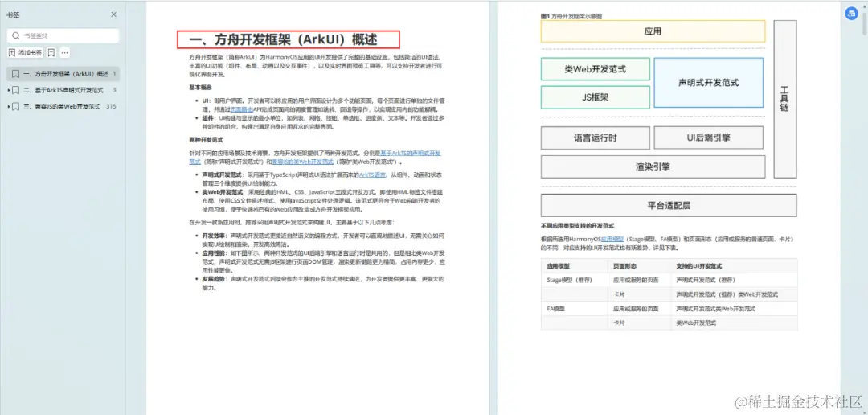The width and height of the screenshot is (868, 415).
Task: Click the 平台适配层 diagram box
Action: pos(669,206)
